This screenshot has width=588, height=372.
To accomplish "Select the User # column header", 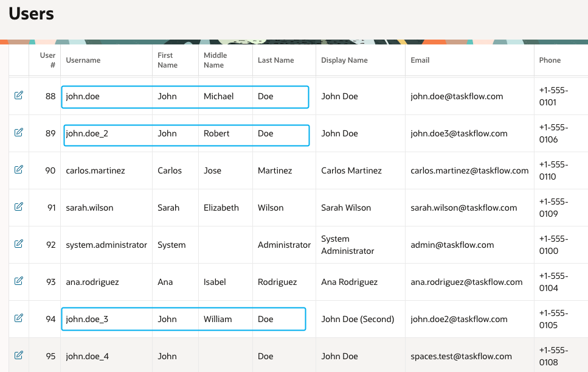I will point(47,60).
